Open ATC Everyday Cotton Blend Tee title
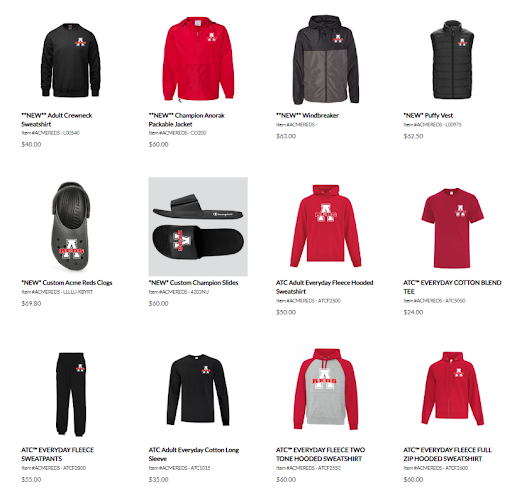 pyautogui.click(x=452, y=287)
